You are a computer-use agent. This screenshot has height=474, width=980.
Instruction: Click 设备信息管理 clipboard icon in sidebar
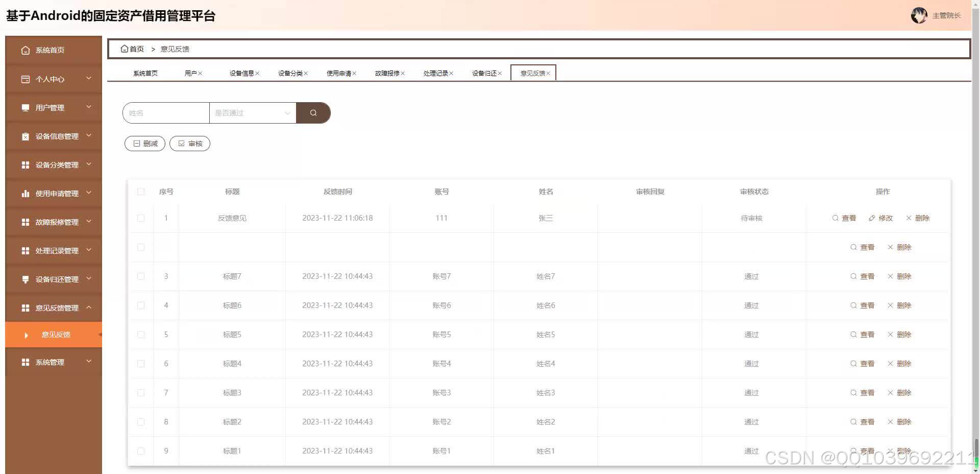[x=26, y=136]
